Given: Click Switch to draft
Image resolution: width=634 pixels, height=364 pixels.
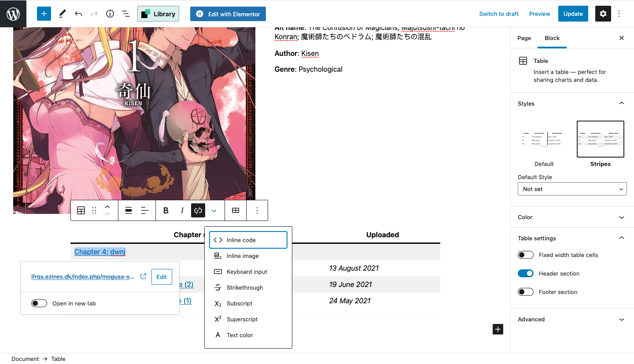Looking at the screenshot, I should click(499, 14).
